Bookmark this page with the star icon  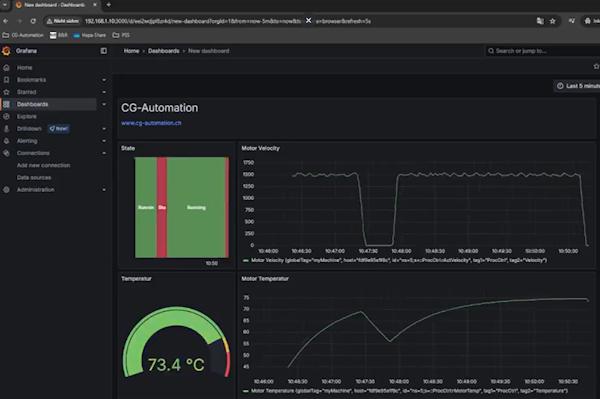553,21
